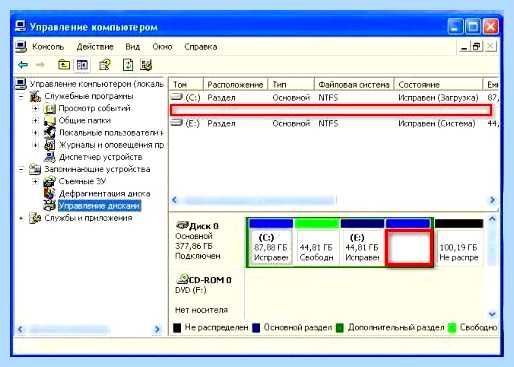Open the Справка menu
This screenshot has height=367, width=514.
point(201,47)
